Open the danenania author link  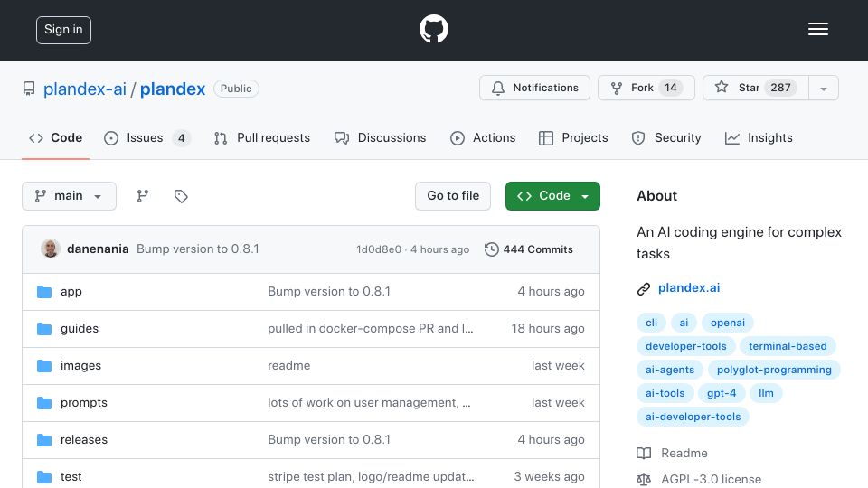tap(98, 249)
